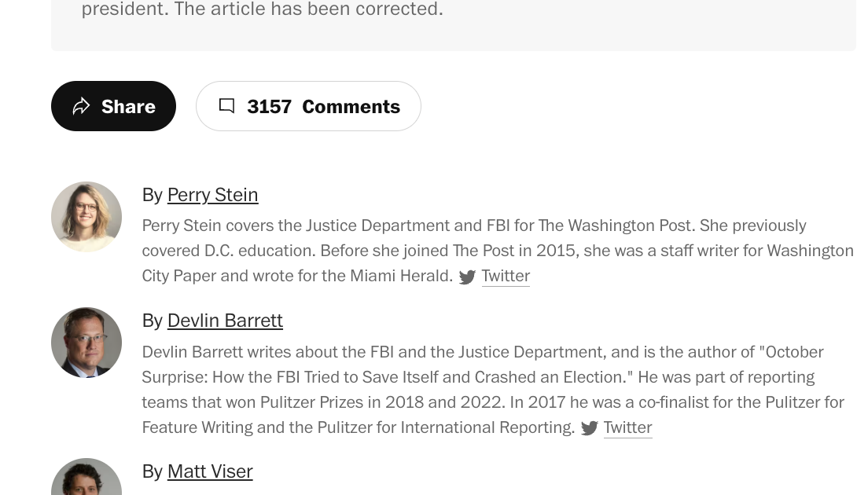
Task: Click the Share button
Action: click(113, 106)
